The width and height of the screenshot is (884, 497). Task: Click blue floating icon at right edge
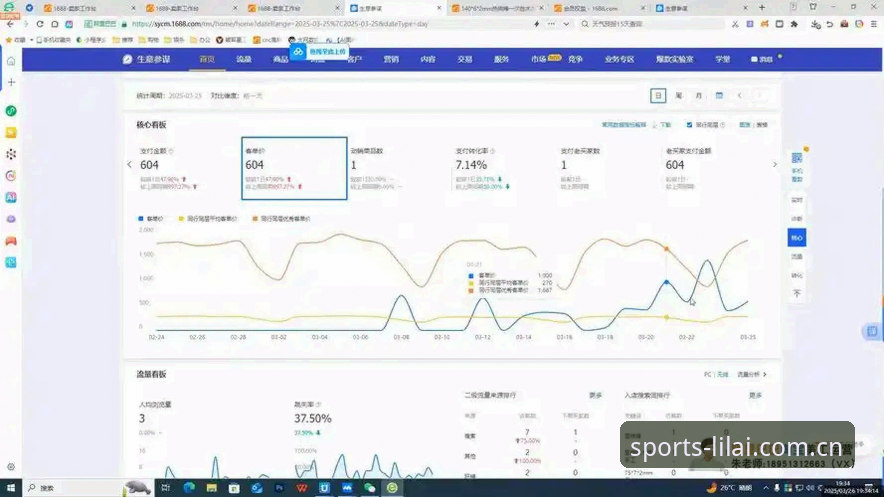pyautogui.click(x=872, y=331)
